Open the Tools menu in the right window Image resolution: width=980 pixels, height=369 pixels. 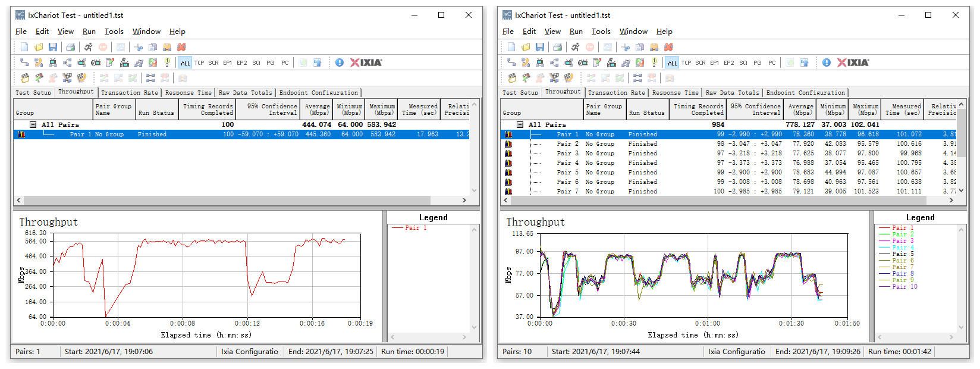(601, 32)
